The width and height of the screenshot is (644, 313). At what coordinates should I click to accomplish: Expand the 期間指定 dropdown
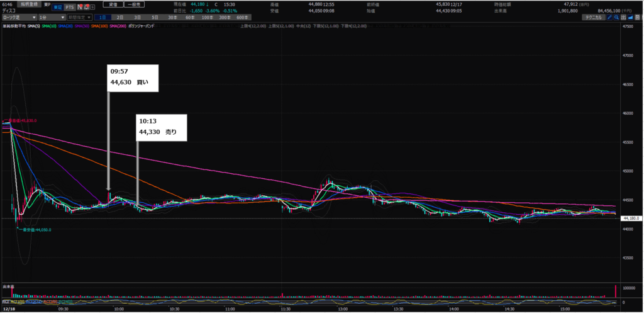80,18
